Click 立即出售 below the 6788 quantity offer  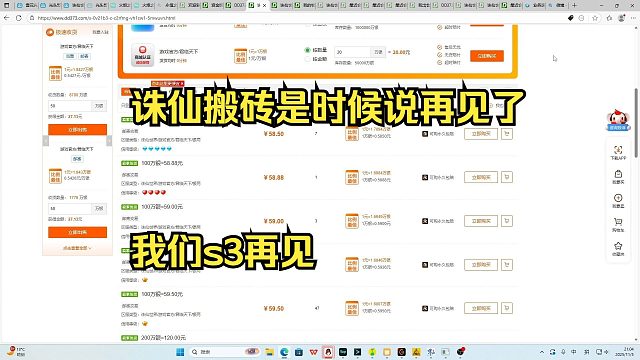(x=78, y=129)
